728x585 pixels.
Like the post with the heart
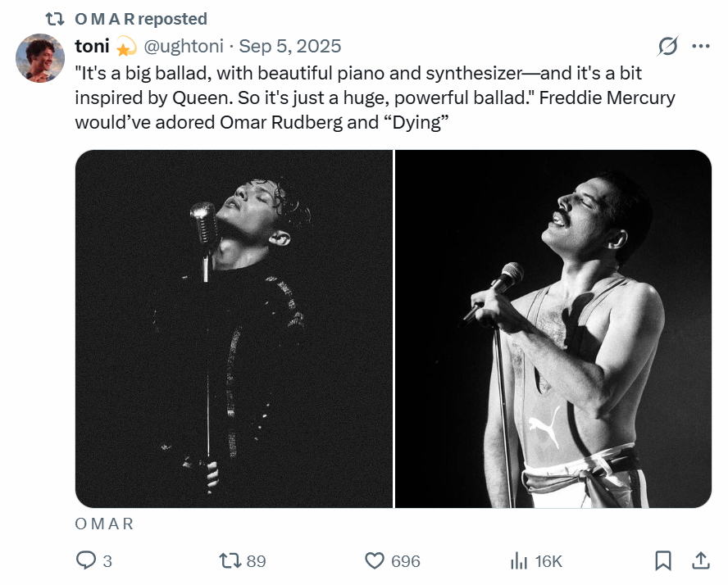pyautogui.click(x=375, y=560)
